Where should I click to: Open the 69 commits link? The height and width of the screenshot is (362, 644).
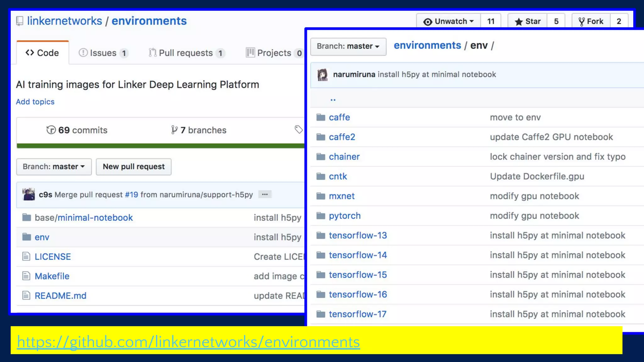click(x=77, y=130)
